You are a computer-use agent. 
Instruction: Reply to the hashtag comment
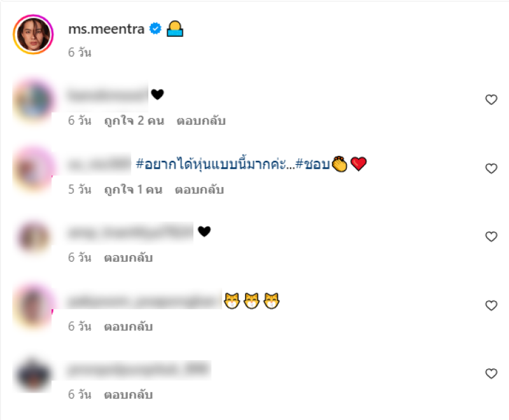[x=199, y=190]
